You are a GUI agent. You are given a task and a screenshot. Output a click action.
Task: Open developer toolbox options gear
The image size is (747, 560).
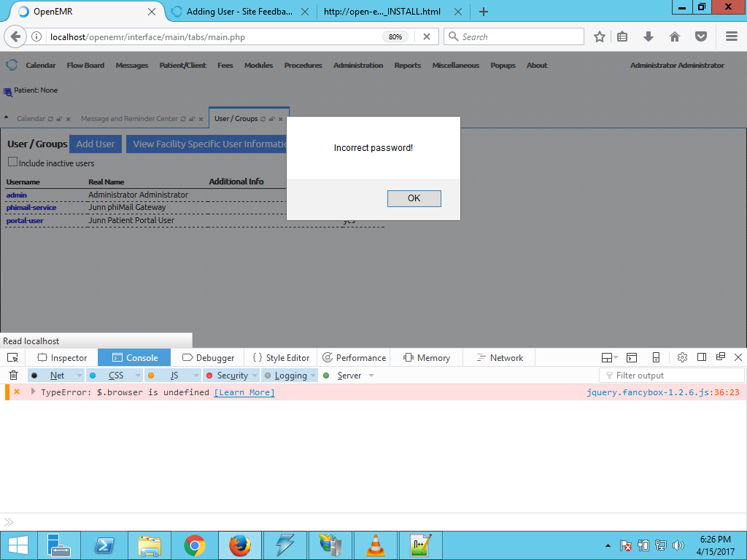[682, 357]
